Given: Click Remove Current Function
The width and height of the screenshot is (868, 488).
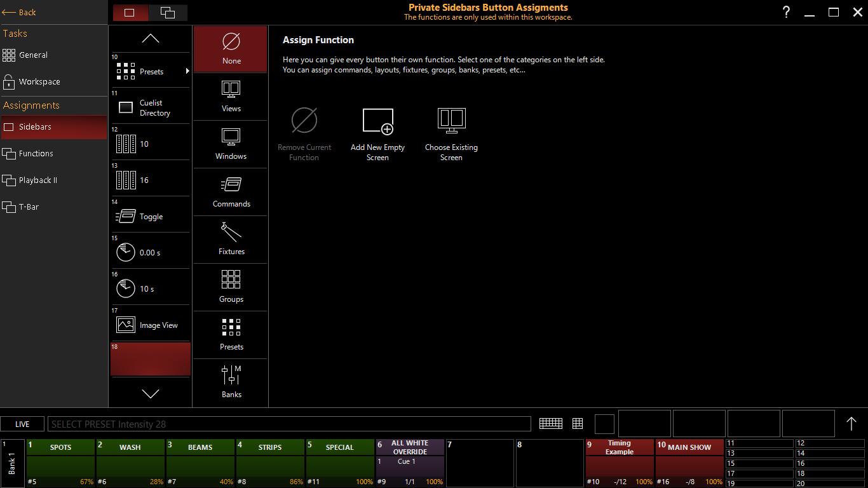Looking at the screenshot, I should click(304, 134).
